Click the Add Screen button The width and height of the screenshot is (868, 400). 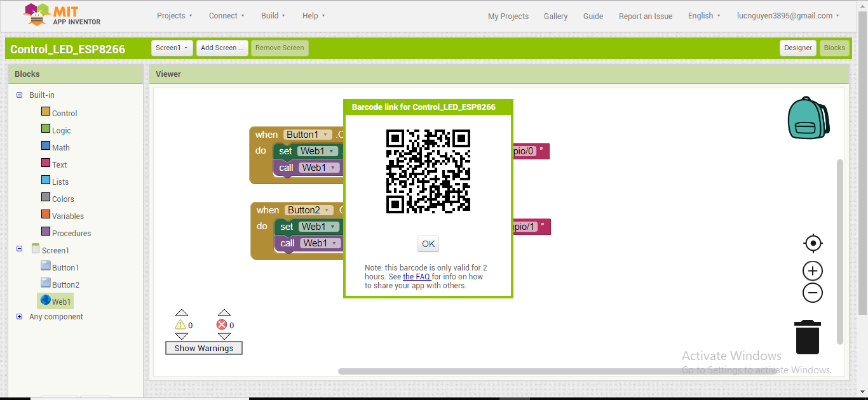(222, 48)
